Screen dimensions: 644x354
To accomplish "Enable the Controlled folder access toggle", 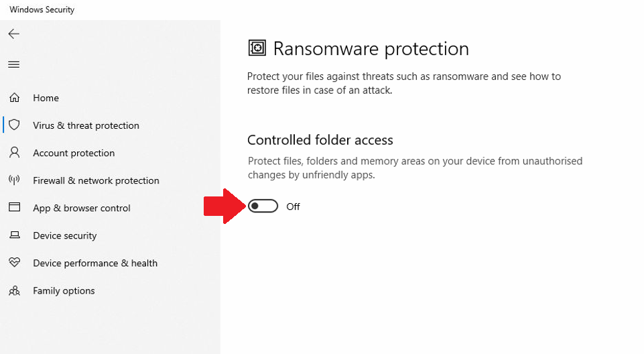I will click(263, 206).
